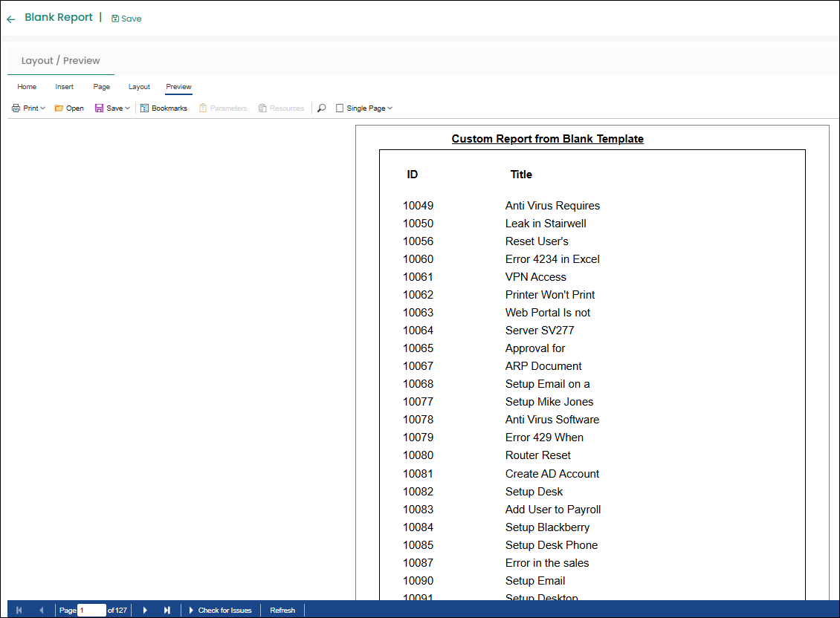This screenshot has width=840, height=618.
Task: Click Check for Issues in status bar
Action: [x=224, y=611]
